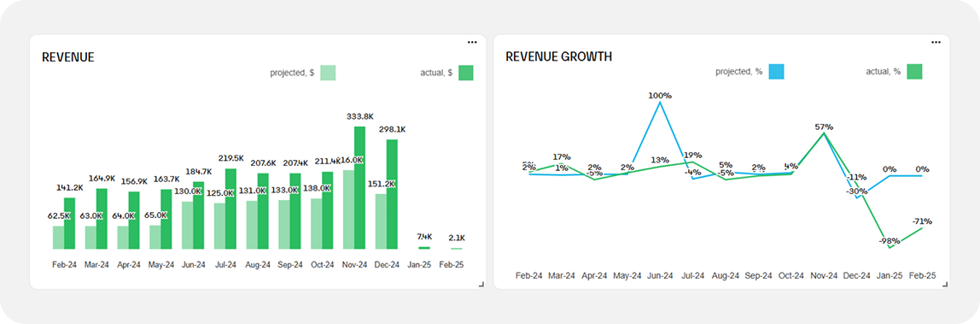
Task: Open the Revenue widget three-dot menu
Action: pyautogui.click(x=472, y=42)
